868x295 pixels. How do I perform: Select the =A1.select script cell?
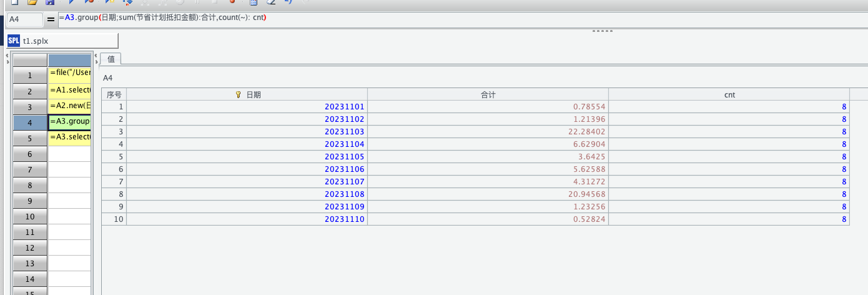pos(70,91)
